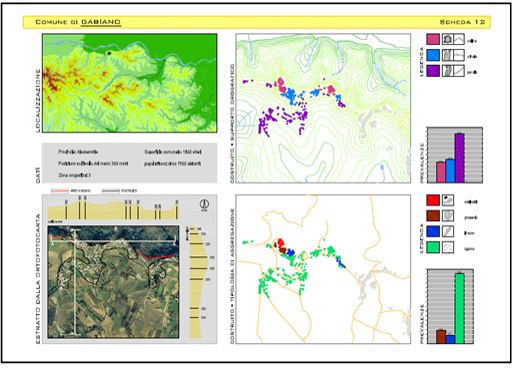
Task: Click the dark blue legend's linear pictogram
Action: coord(448,231)
